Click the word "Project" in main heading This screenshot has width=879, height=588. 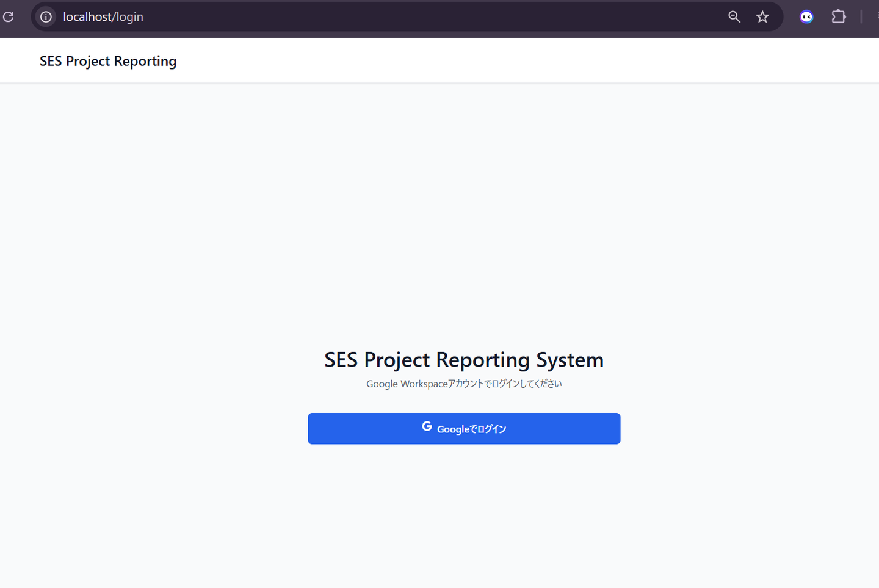click(397, 360)
